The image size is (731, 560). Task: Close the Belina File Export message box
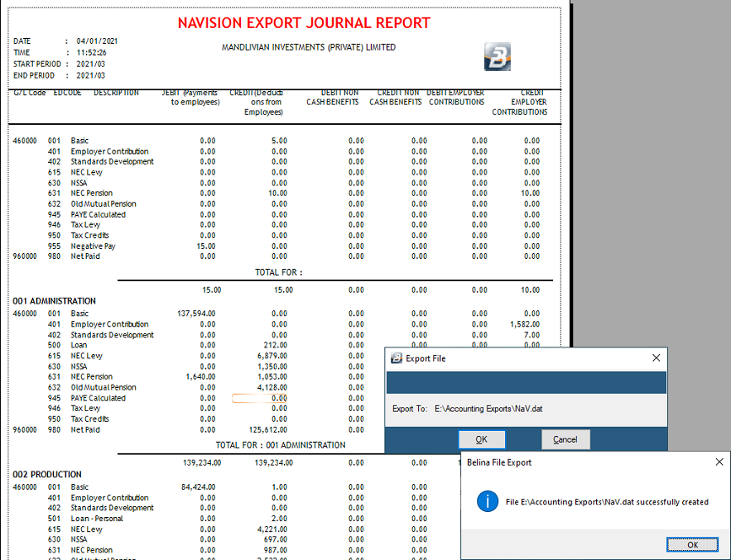click(x=719, y=461)
